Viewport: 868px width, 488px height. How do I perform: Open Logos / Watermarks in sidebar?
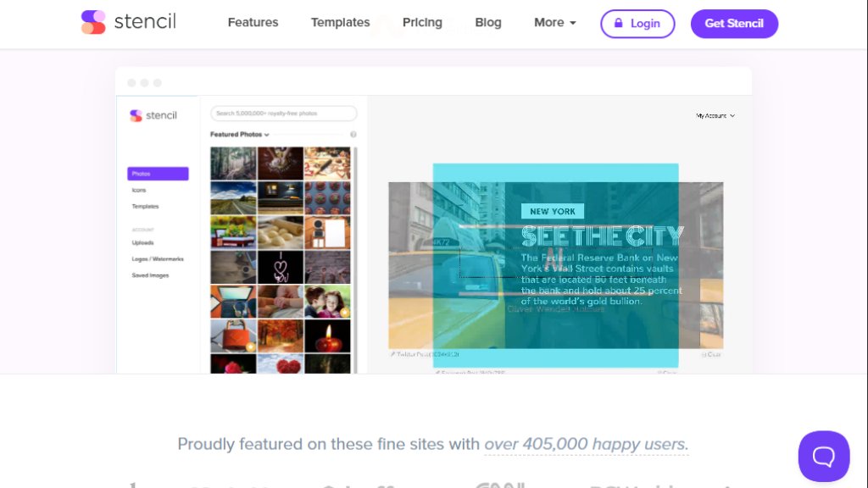pos(158,259)
